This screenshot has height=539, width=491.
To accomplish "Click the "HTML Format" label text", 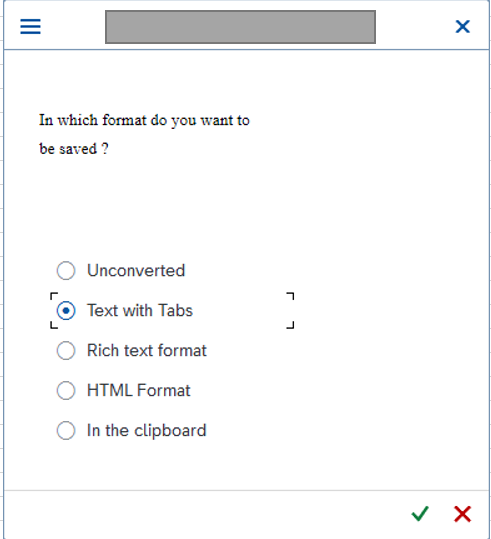I will pyautogui.click(x=139, y=390).
